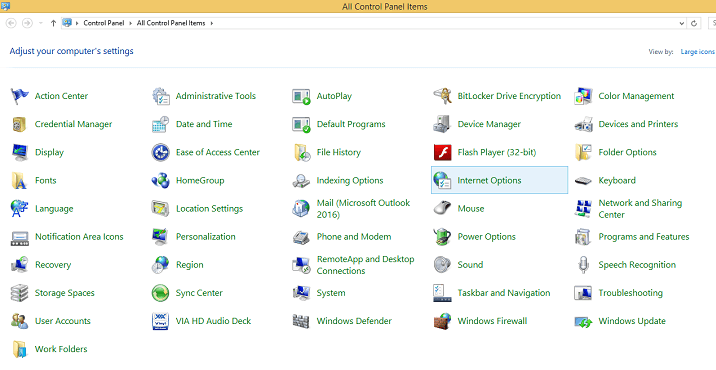Open Taskbar and Navigation link
This screenshot has height=370, width=716.
tap(504, 293)
